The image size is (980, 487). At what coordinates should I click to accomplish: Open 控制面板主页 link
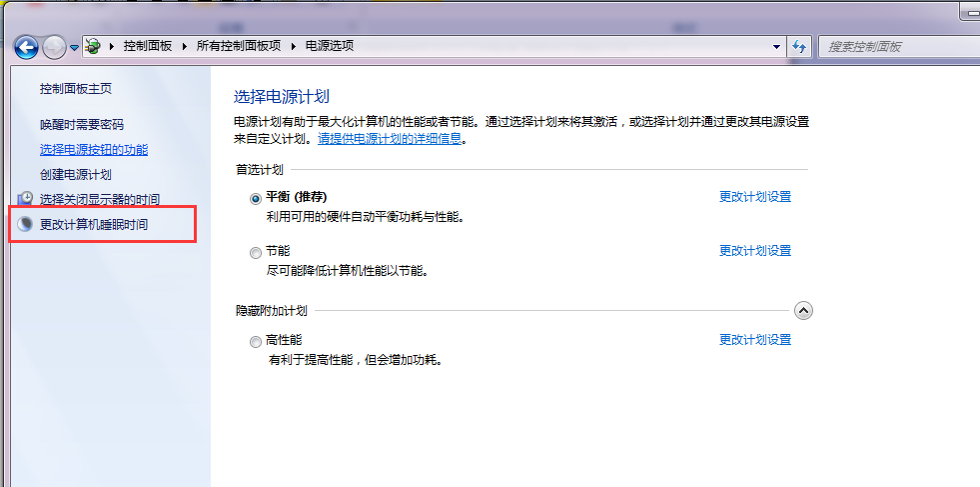point(76,88)
